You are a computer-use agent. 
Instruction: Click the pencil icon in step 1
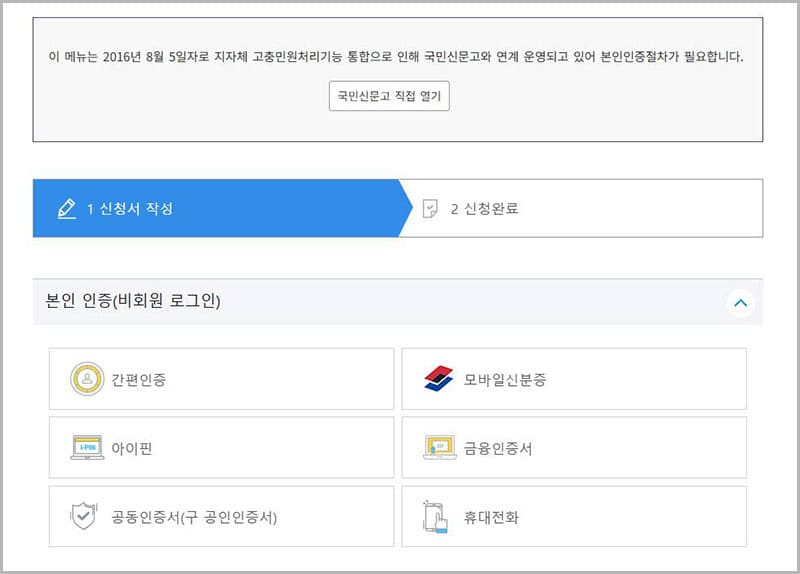pos(67,209)
